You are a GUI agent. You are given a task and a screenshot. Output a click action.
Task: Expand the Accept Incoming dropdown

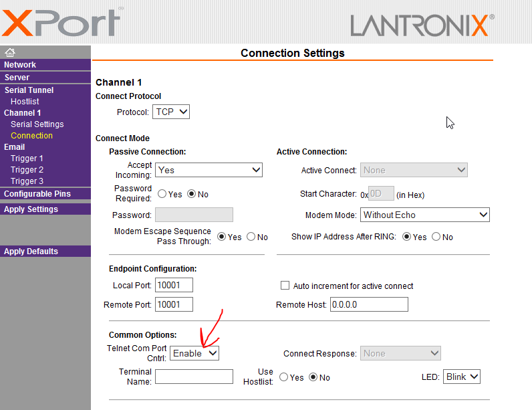coord(209,170)
